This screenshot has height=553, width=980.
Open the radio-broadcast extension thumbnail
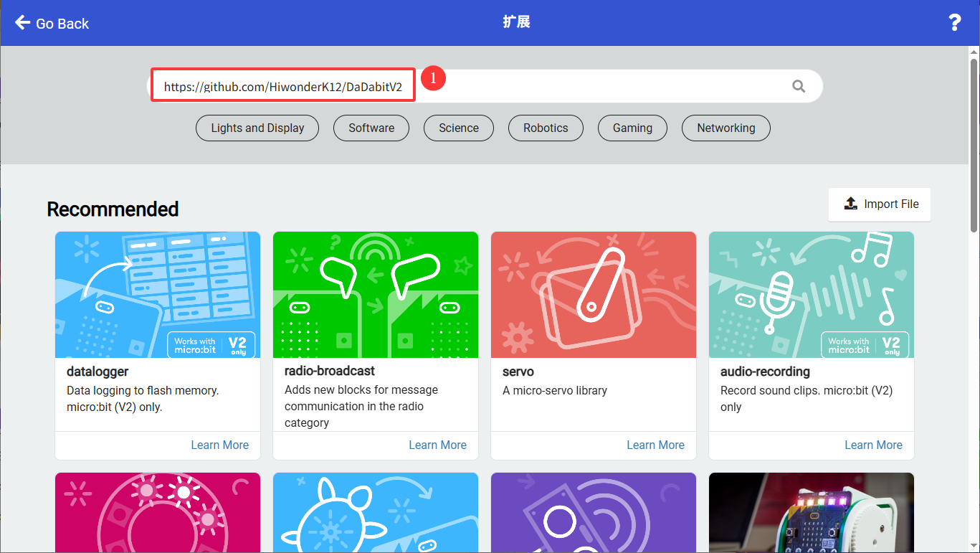(x=376, y=295)
